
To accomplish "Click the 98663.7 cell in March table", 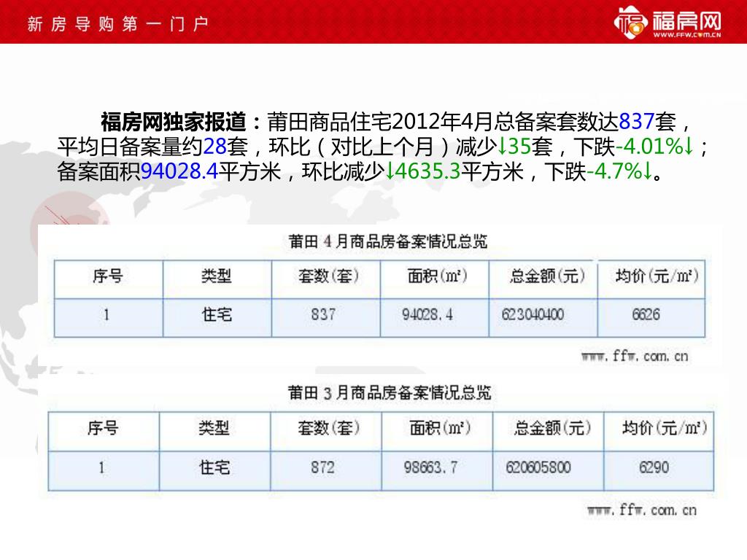I will [x=430, y=467].
